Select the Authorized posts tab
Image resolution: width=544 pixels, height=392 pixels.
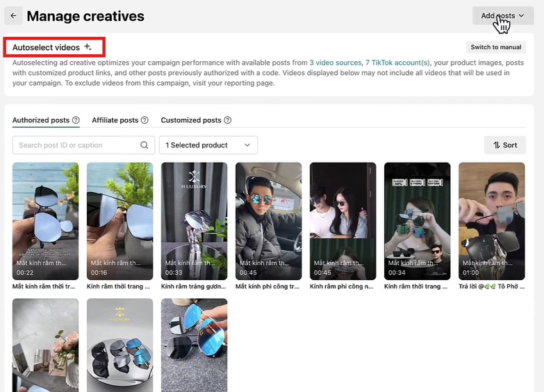40,120
